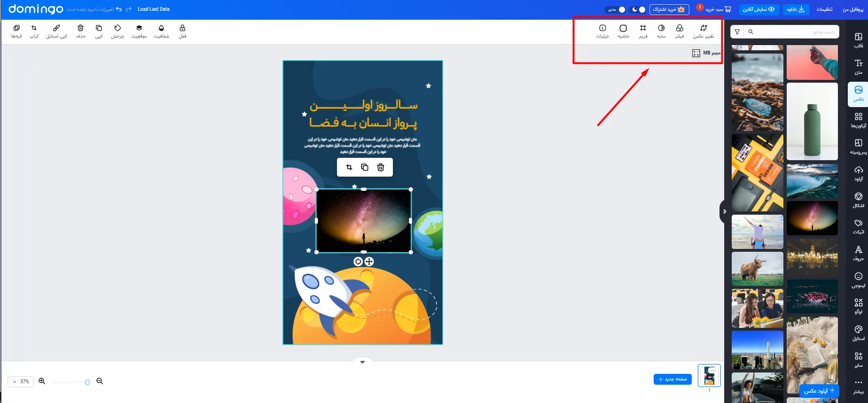Screen dimensions: 868x403
Task: Click the Upload Photo (آپلود عکس) button
Action: [x=819, y=390]
